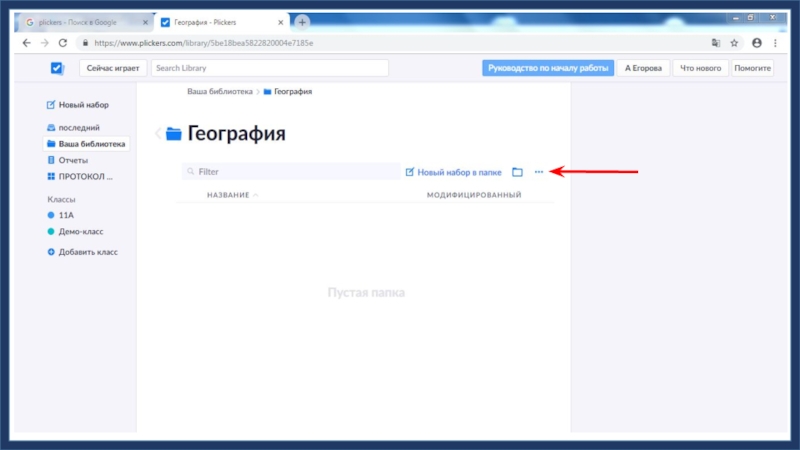Click the translate page icon in address bar

coord(715,43)
